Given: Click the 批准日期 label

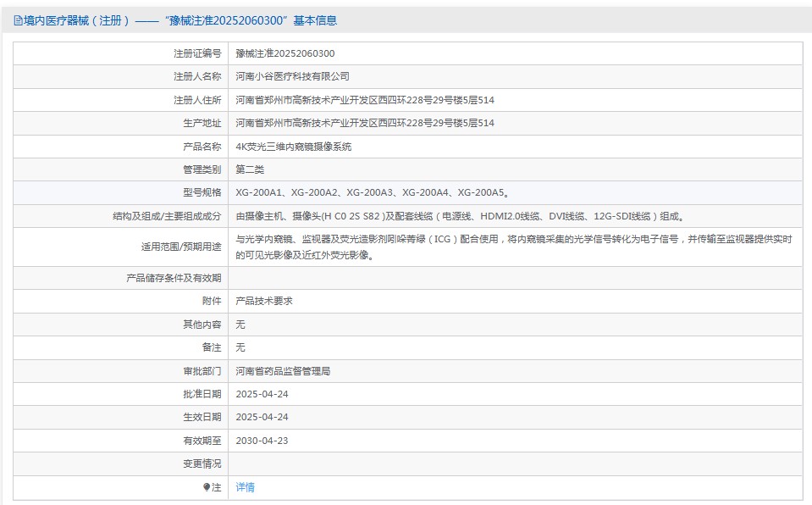Looking at the screenshot, I should coord(202,394).
